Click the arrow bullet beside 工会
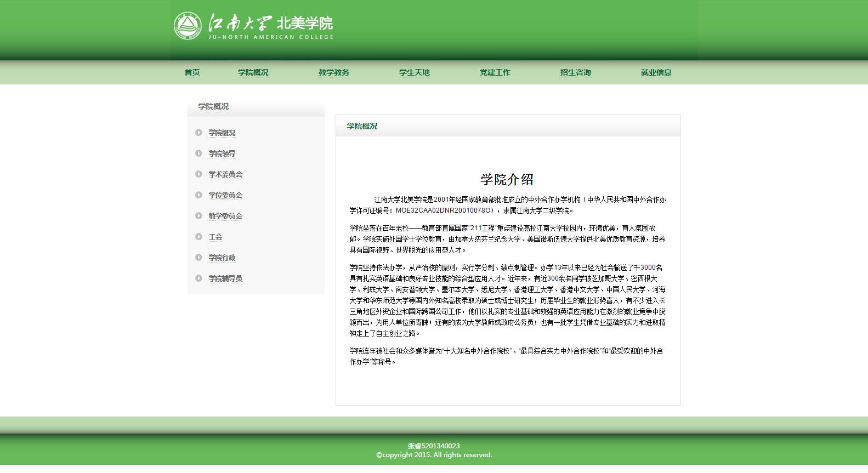Screen dimensions: 868x473 (x=198, y=237)
